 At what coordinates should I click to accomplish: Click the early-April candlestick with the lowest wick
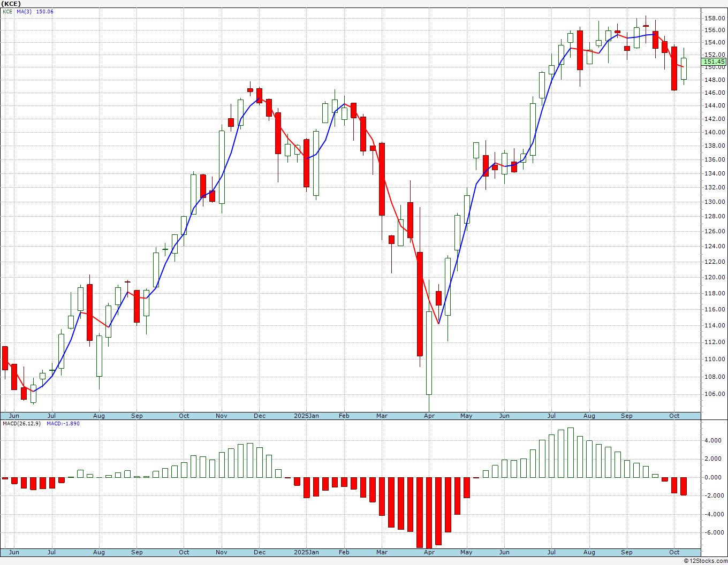tap(429, 353)
